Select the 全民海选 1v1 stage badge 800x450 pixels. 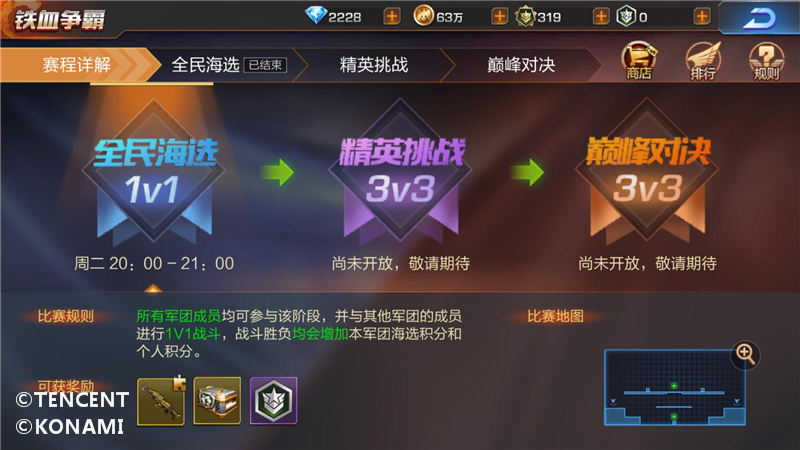click(154, 171)
